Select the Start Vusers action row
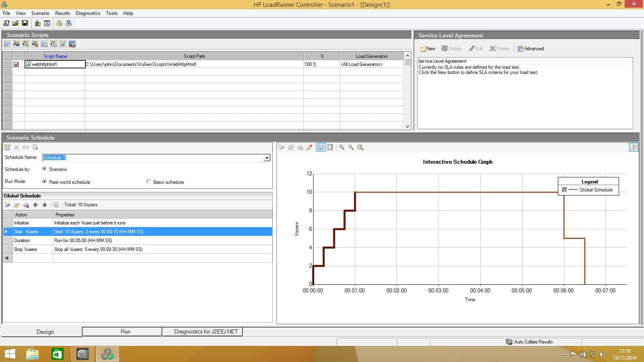The image size is (644, 362). [x=138, y=232]
